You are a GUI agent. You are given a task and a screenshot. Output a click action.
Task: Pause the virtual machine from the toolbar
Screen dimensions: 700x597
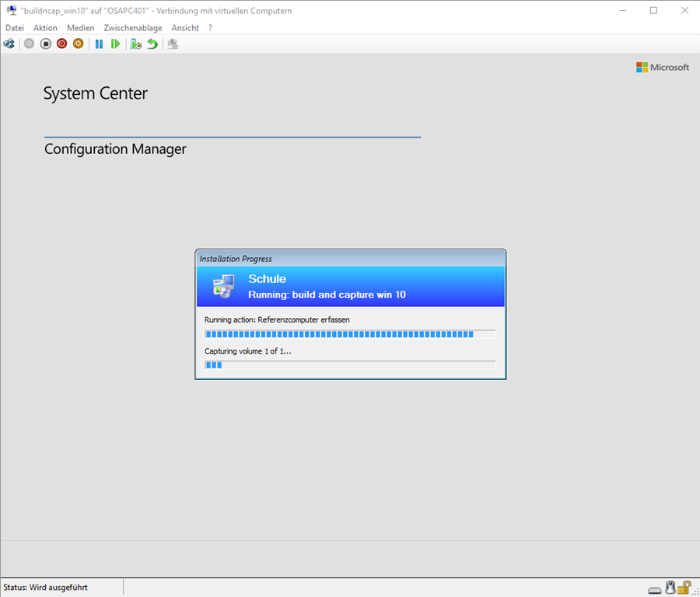(99, 44)
